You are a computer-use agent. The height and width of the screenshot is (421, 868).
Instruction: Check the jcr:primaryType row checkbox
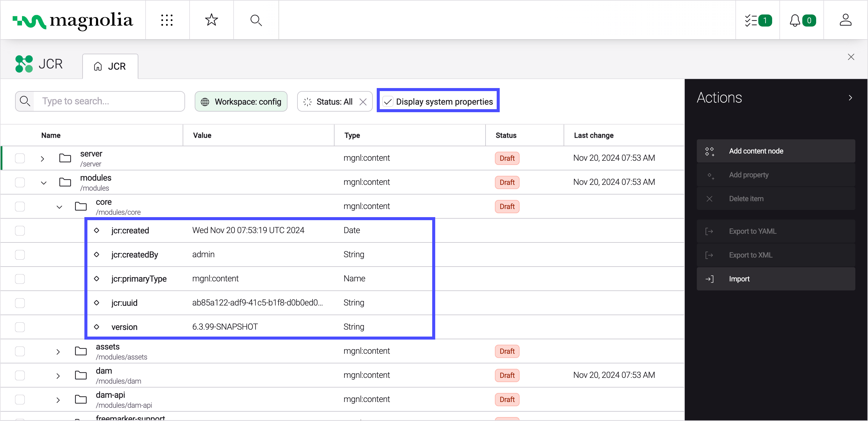(20, 279)
